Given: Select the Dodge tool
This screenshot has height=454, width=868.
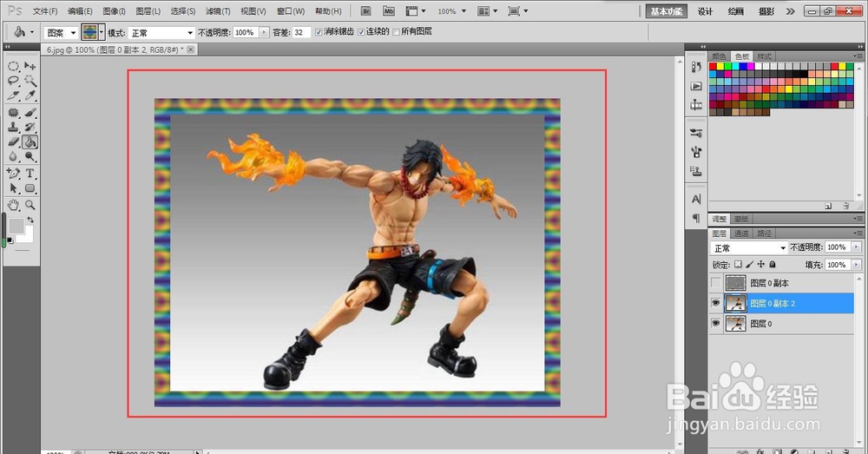Looking at the screenshot, I should point(30,157).
